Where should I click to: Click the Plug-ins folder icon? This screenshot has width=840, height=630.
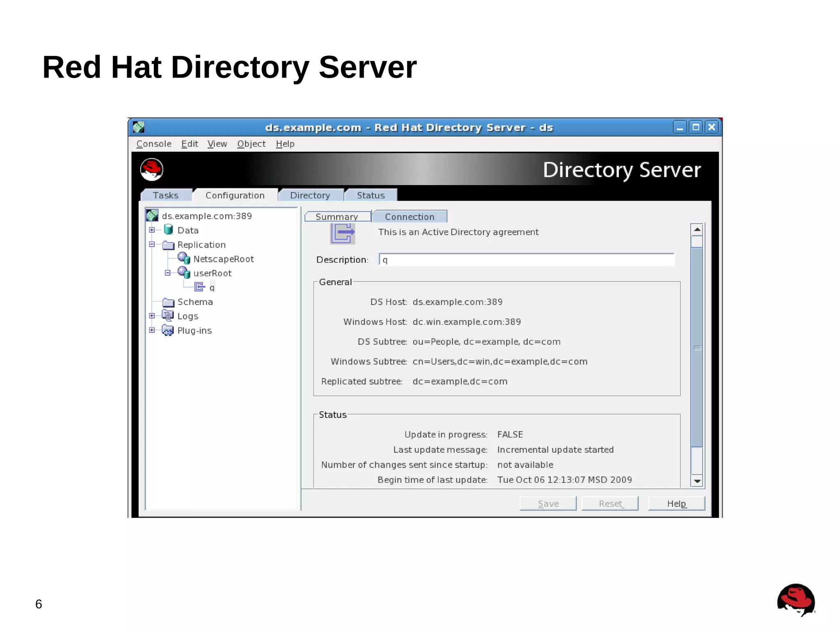tap(168, 330)
